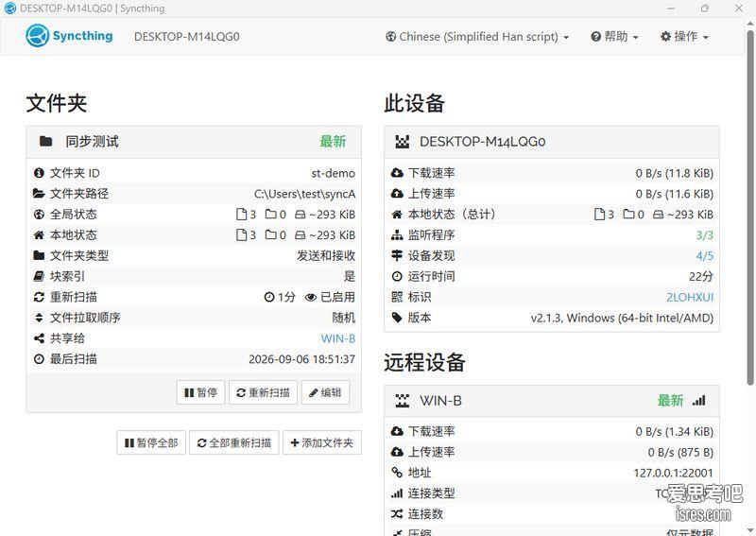Click the open folder icon for 文件夹路径
The height and width of the screenshot is (536, 756).
tap(39, 194)
